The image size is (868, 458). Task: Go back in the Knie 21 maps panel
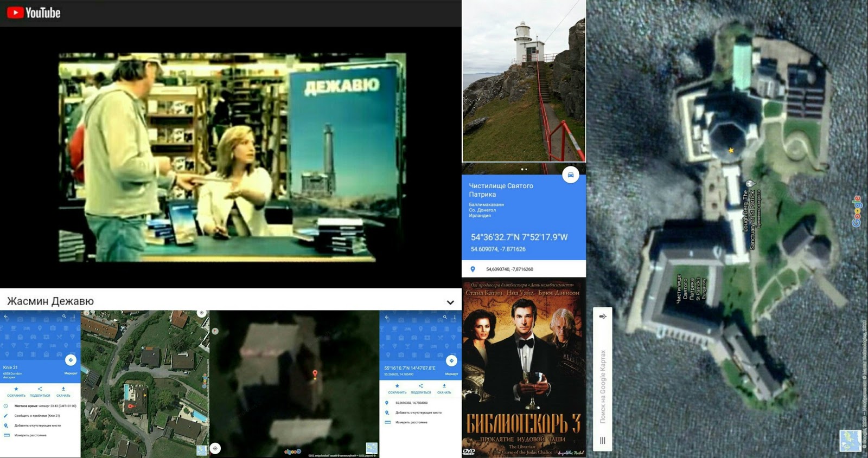click(x=6, y=316)
